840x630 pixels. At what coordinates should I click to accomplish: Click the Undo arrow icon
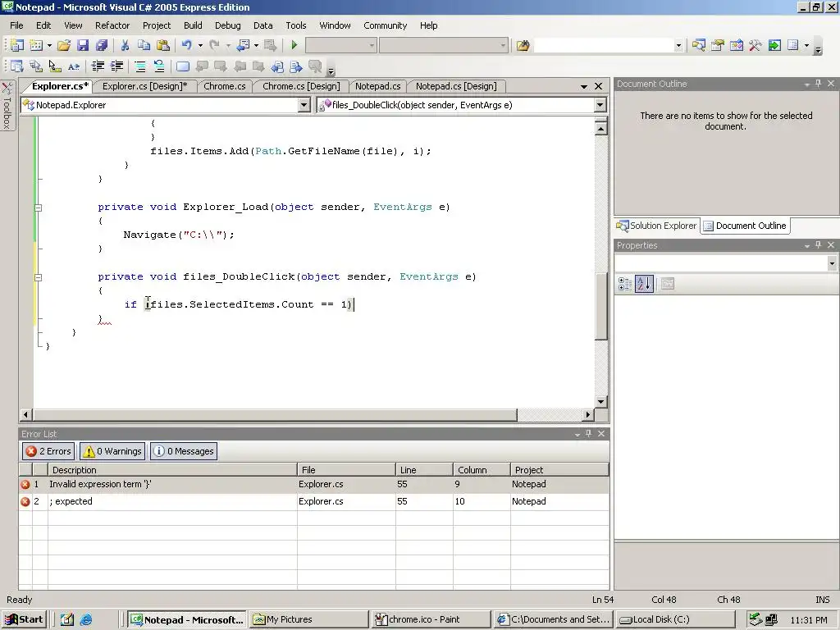(186, 46)
